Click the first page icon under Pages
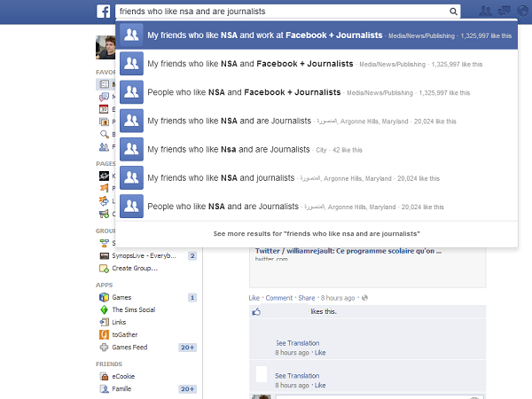This screenshot has height=399, width=532. pyautogui.click(x=104, y=176)
